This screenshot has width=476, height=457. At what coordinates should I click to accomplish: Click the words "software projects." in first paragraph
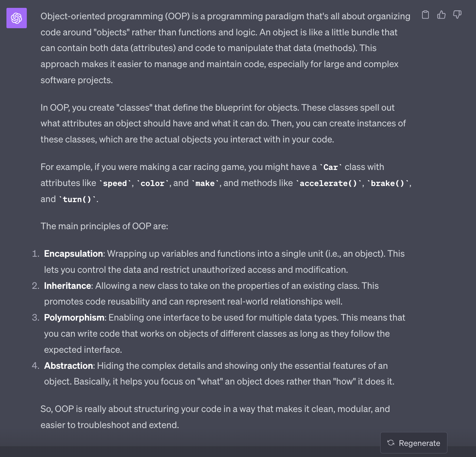76,80
